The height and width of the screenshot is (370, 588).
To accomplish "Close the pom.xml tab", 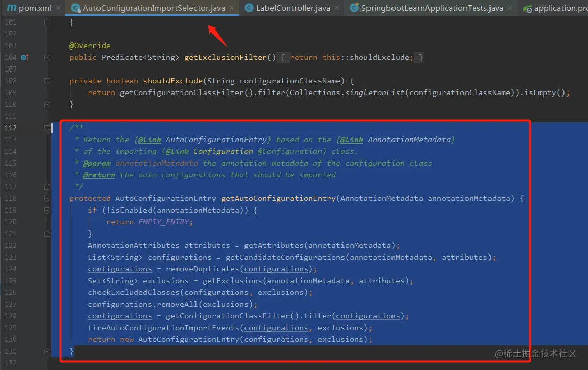I will pos(58,8).
